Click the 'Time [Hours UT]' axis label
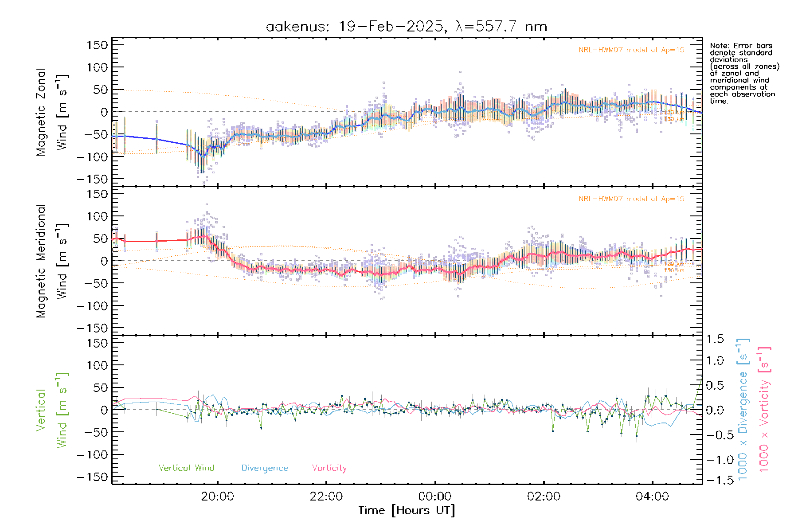The height and width of the screenshot is (532, 798). (407, 510)
